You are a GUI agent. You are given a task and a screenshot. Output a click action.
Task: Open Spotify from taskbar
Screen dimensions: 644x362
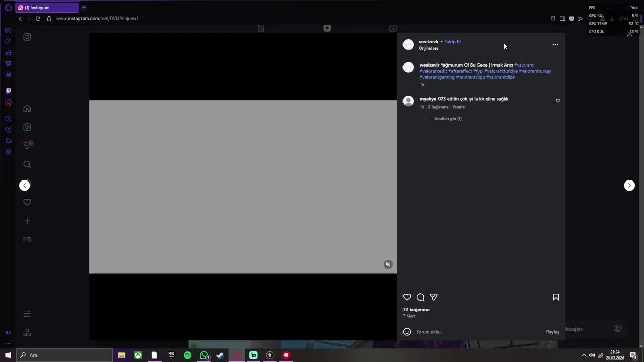point(187,355)
